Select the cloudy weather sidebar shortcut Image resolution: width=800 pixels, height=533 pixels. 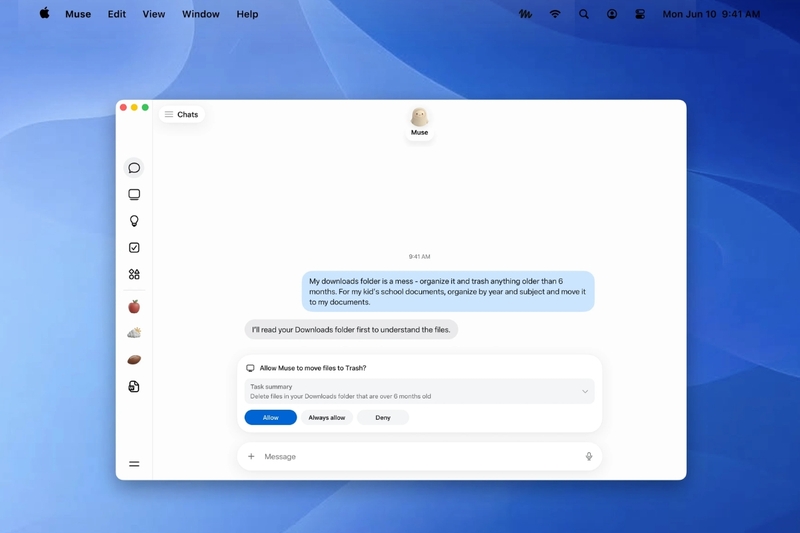point(134,333)
